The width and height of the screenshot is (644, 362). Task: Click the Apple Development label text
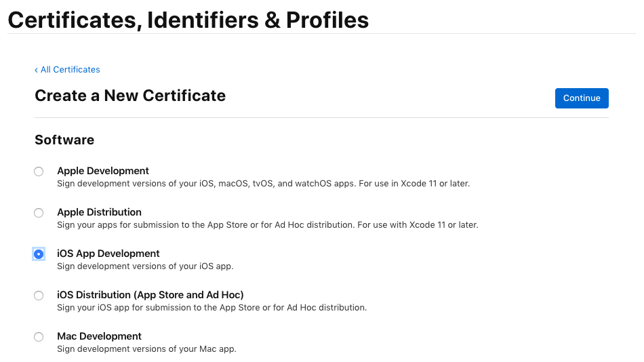coord(102,171)
